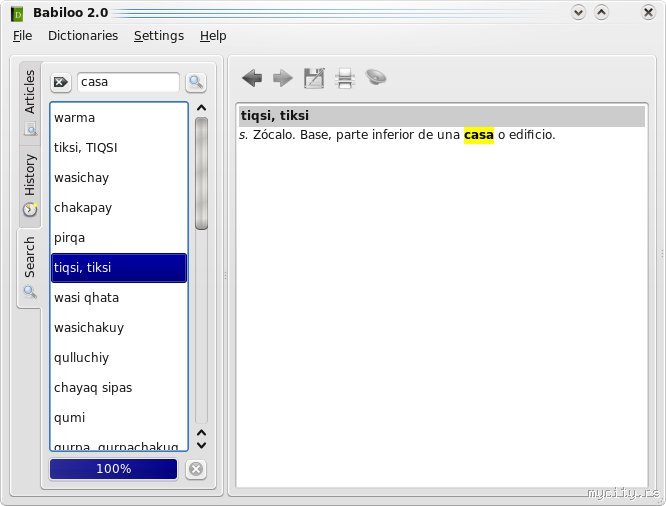Click the highlighted word casa in the definition
The width and height of the screenshot is (666, 506).
click(479, 135)
